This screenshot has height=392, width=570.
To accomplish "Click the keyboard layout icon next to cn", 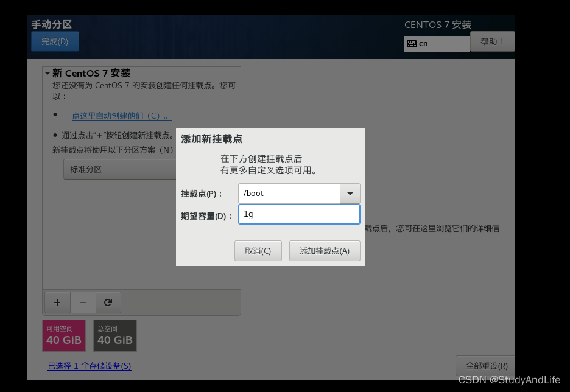I will tap(412, 44).
